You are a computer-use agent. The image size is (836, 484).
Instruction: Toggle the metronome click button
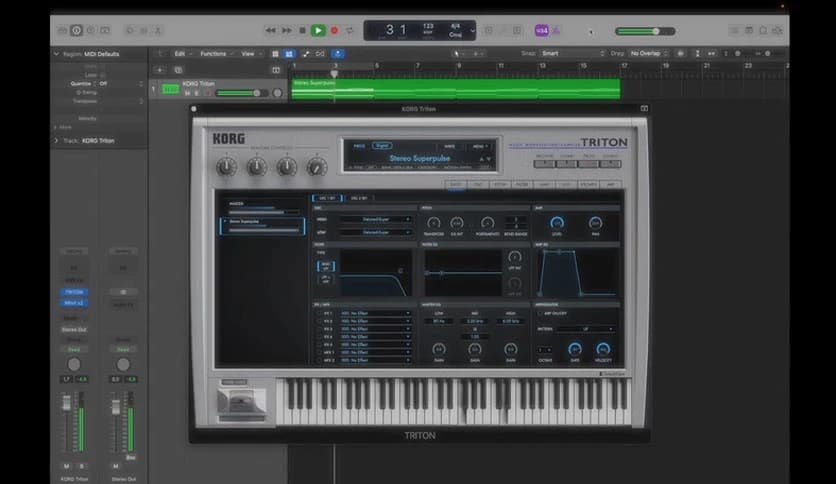point(556,30)
